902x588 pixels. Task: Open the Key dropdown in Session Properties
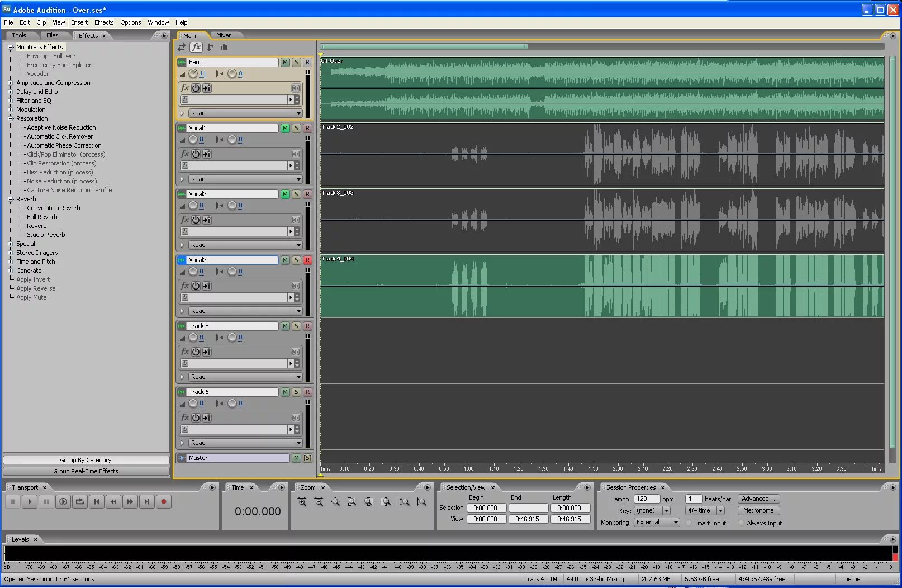tap(667, 510)
